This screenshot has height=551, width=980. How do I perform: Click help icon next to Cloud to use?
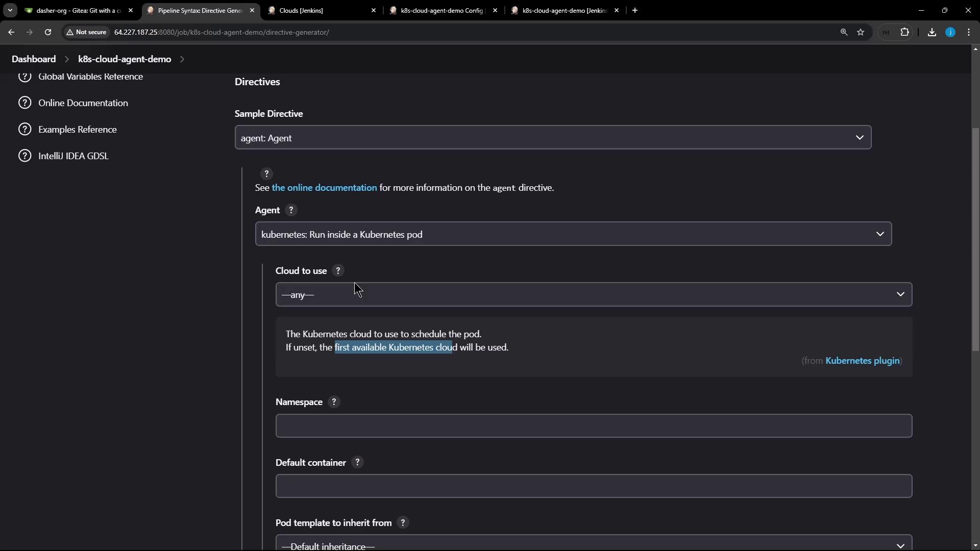[338, 271]
